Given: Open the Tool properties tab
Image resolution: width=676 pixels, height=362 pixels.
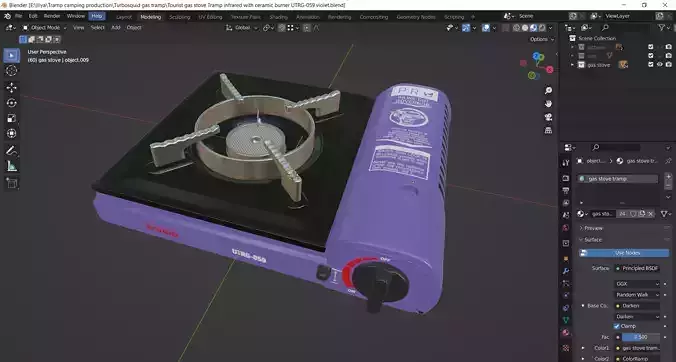Looking at the screenshot, I should [x=566, y=163].
